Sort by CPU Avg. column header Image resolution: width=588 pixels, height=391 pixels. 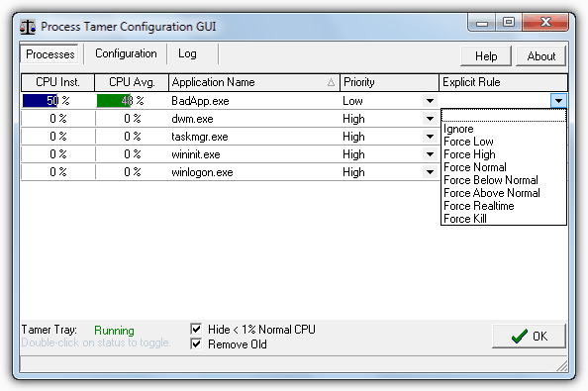[x=132, y=82]
